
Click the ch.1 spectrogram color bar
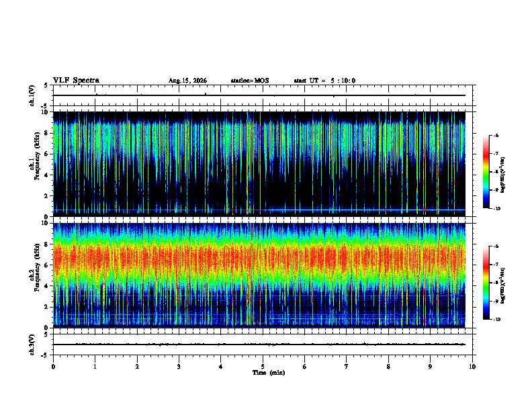486,172
